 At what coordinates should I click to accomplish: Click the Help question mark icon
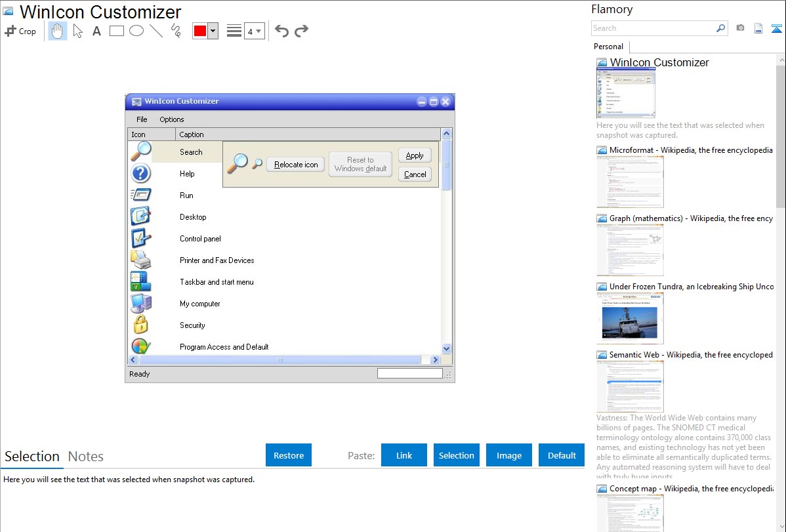141,173
